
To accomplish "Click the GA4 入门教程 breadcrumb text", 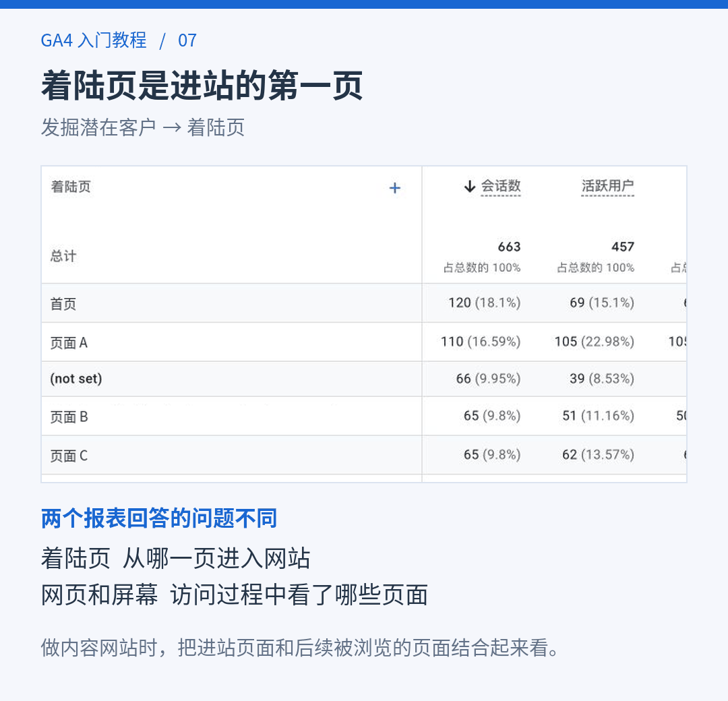I will (x=94, y=40).
